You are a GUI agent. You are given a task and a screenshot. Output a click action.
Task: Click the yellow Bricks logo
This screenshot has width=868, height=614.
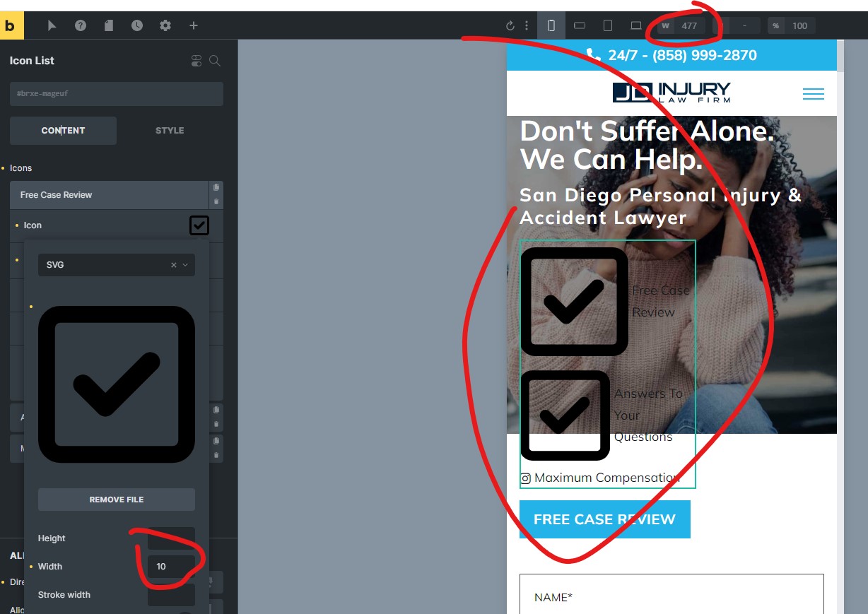(x=11, y=25)
